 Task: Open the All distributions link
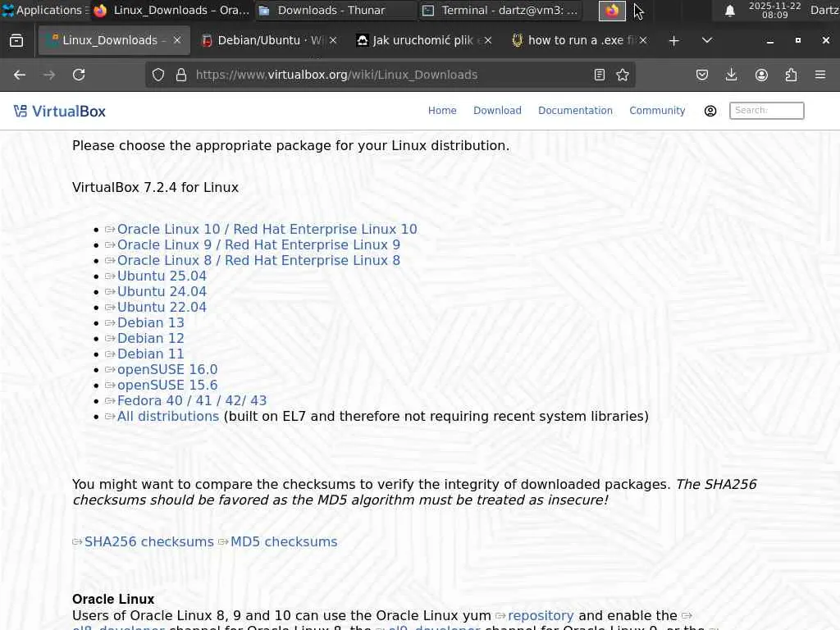tap(167, 416)
